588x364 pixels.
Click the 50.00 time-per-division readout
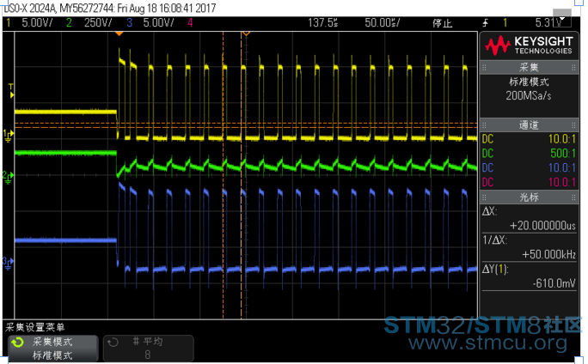click(x=383, y=23)
